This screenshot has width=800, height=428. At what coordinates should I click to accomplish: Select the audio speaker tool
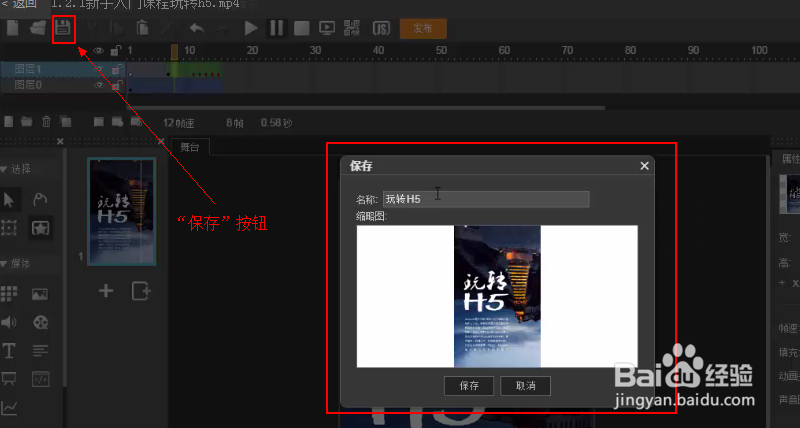click(9, 322)
